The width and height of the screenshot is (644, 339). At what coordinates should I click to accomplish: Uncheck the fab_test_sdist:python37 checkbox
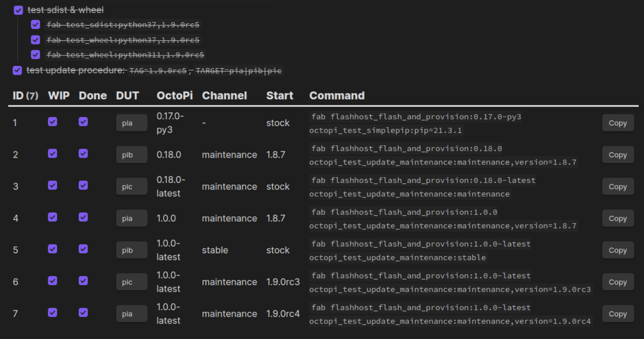point(35,25)
